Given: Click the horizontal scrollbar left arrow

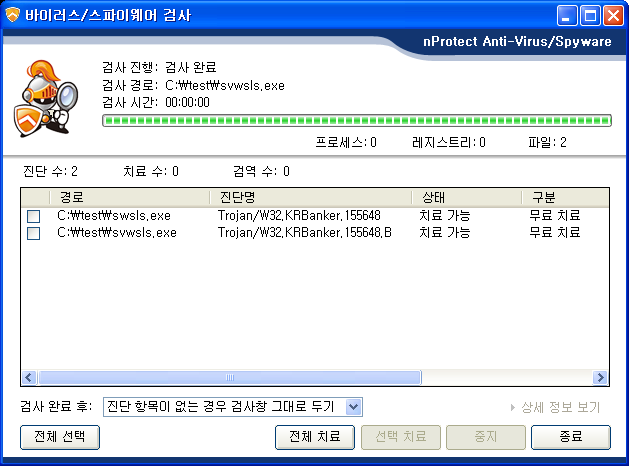Looking at the screenshot, I should [29, 377].
